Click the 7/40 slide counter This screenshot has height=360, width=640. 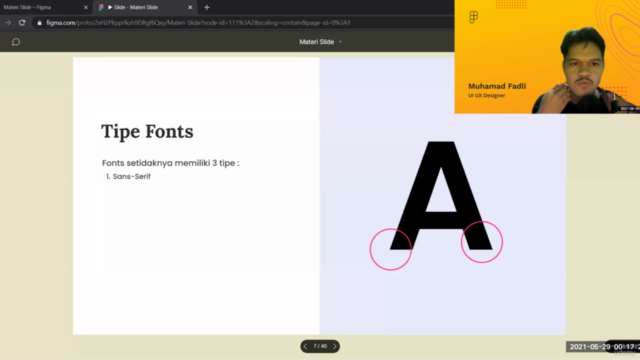coord(320,346)
